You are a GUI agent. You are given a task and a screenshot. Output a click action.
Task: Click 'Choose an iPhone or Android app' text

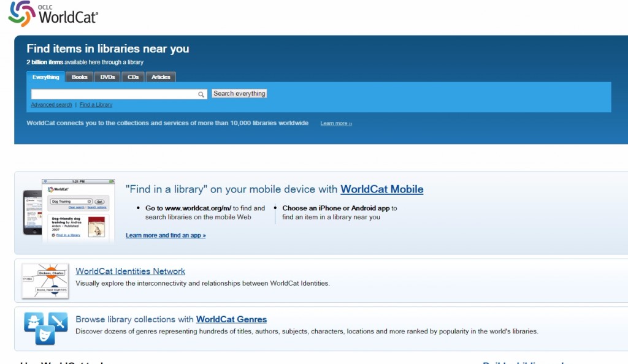click(x=335, y=208)
